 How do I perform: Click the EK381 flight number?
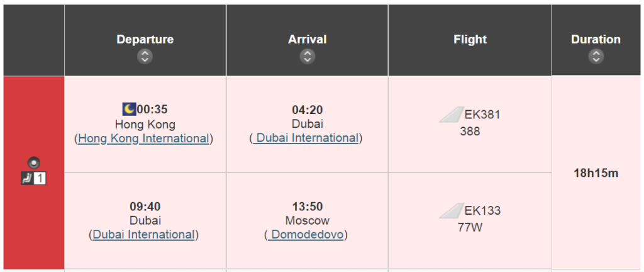(x=482, y=115)
